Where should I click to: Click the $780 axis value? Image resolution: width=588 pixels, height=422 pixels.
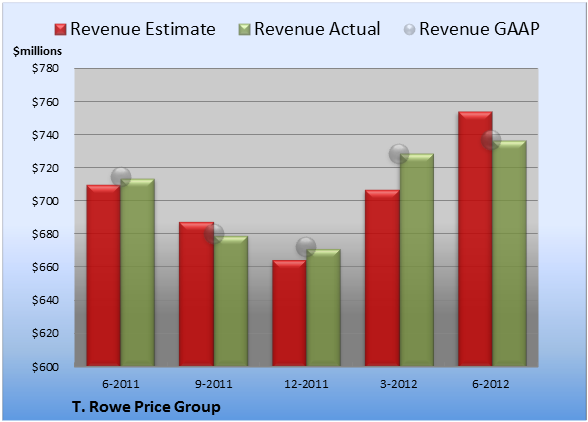coord(45,68)
